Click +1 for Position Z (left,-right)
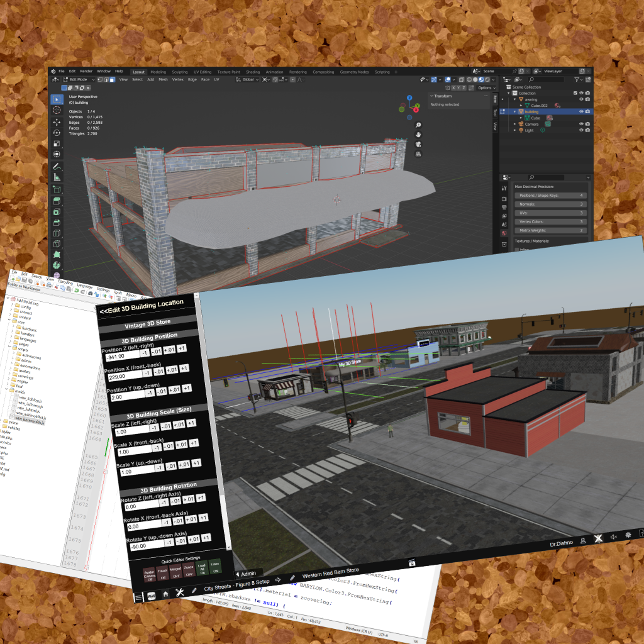The height and width of the screenshot is (644, 644). point(182,348)
